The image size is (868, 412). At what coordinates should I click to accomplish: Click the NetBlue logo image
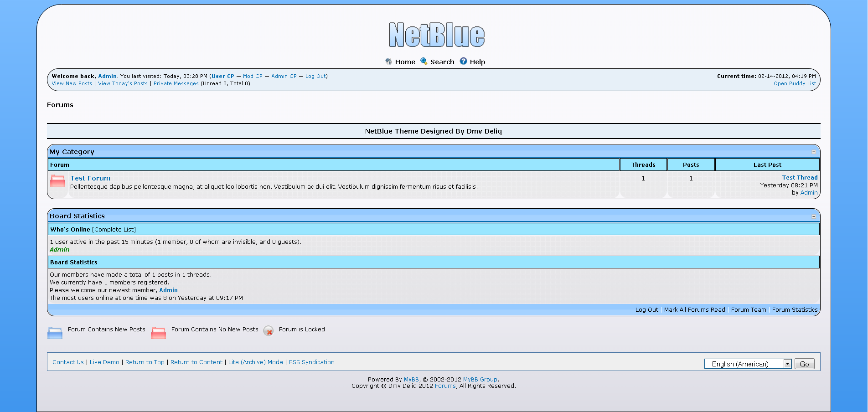click(436, 35)
